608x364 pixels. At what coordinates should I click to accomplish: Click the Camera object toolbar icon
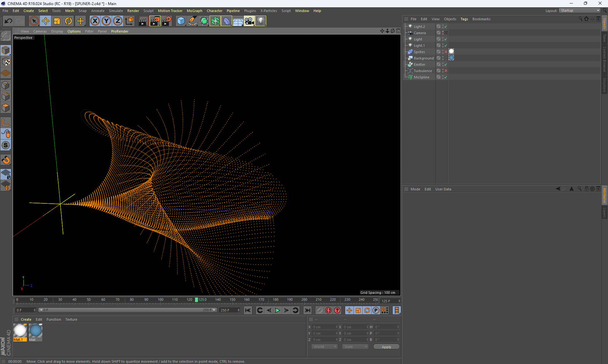[x=249, y=21]
